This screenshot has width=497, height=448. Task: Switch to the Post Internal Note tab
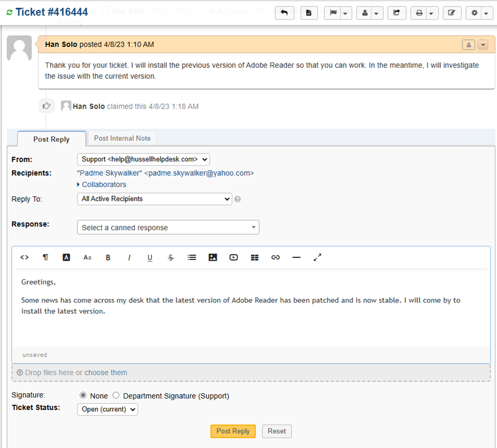coord(122,138)
